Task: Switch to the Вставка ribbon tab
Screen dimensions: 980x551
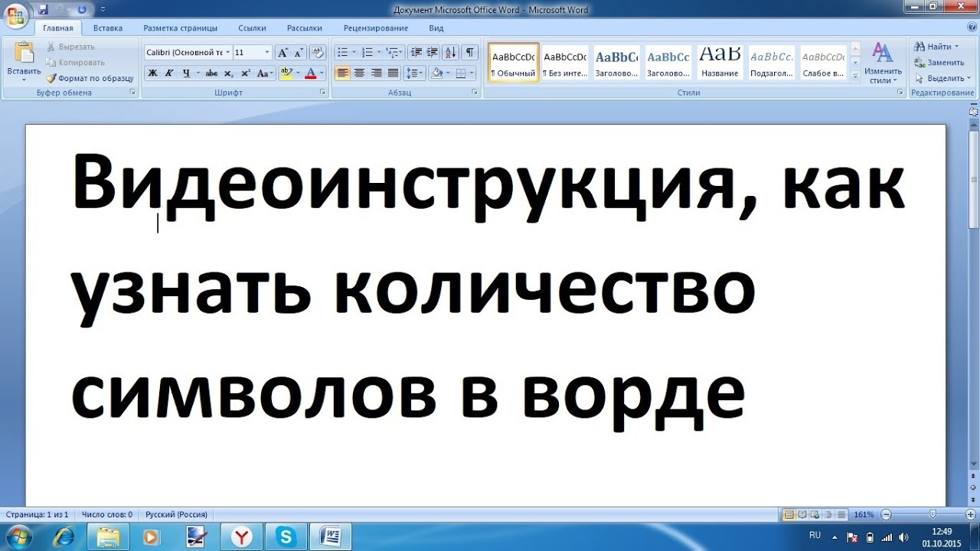Action: click(x=107, y=28)
